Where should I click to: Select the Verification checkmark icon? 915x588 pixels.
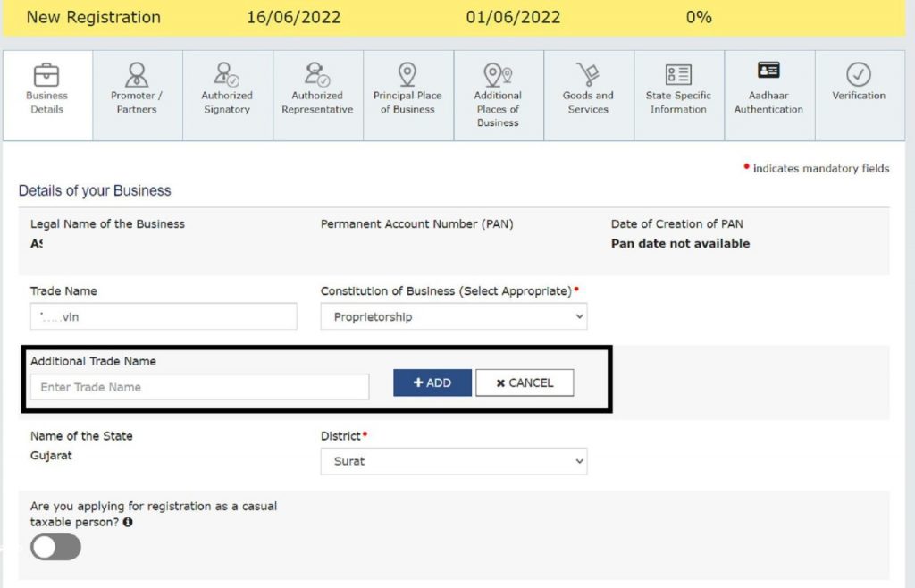[x=859, y=73]
